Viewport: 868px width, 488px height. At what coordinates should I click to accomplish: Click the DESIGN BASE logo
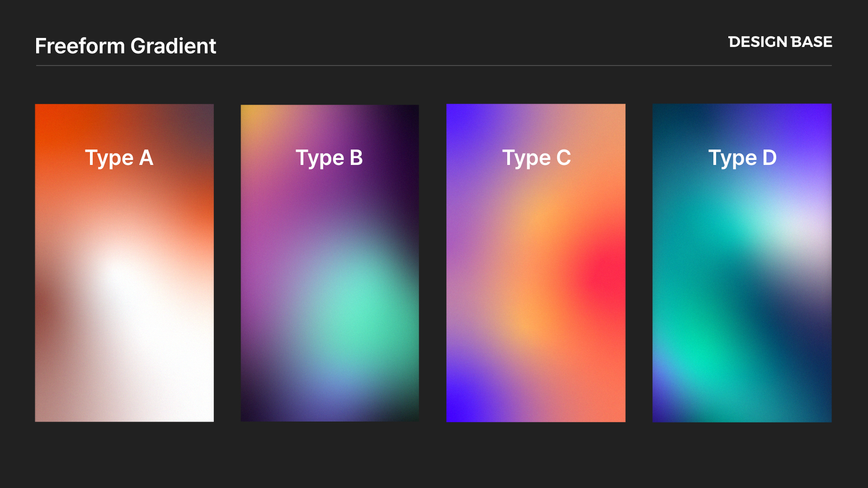[x=780, y=42]
